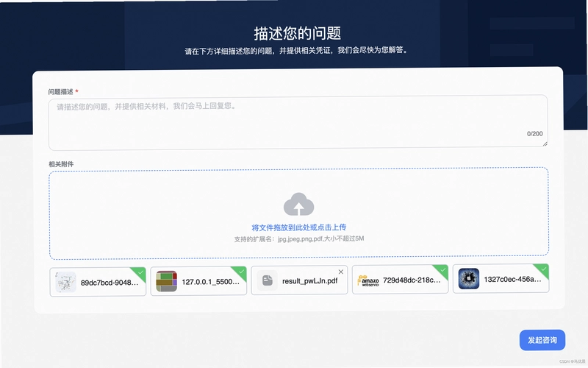Open the 1327c0ec-456a Apple logo thumbnail
The height and width of the screenshot is (368, 588).
[469, 279]
